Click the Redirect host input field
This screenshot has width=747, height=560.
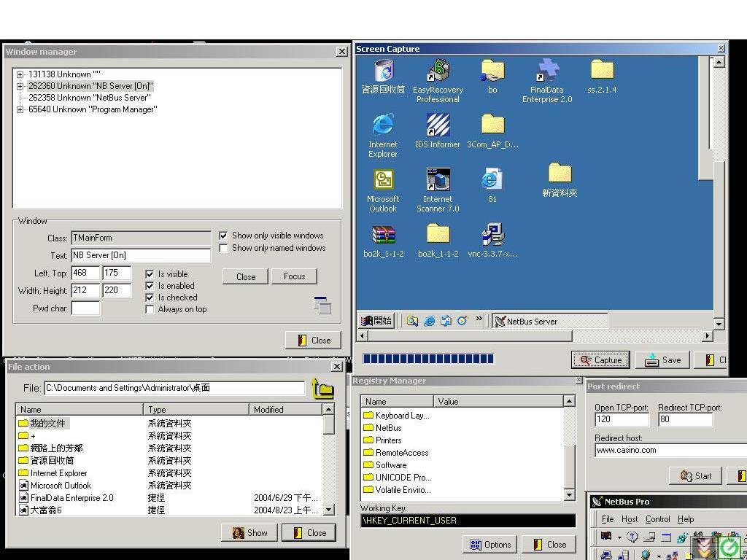[x=667, y=450]
